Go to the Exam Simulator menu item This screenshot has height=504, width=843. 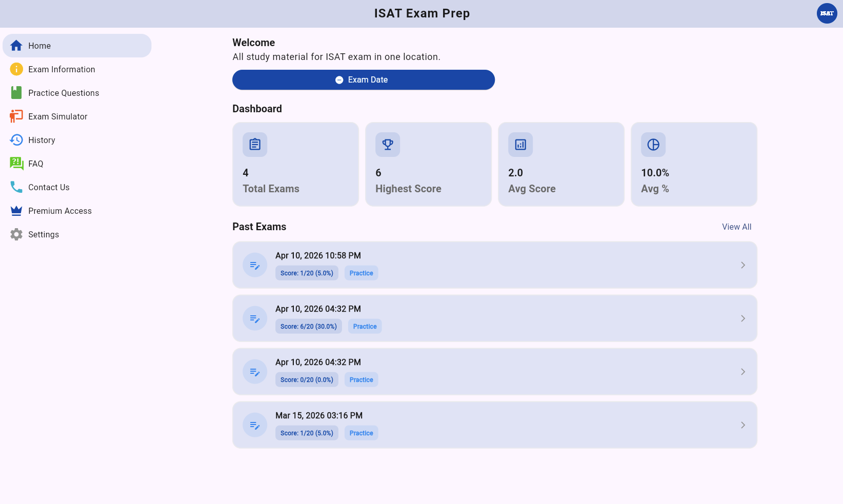point(58,116)
